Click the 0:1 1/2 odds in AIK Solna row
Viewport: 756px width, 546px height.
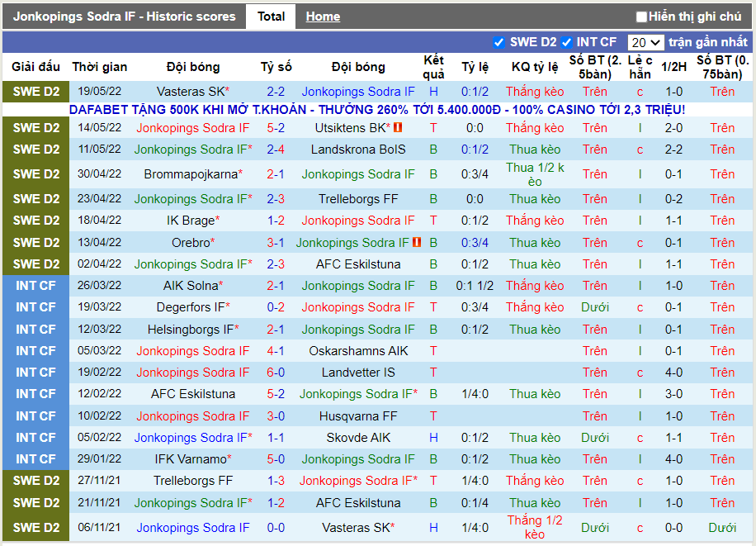click(x=475, y=286)
